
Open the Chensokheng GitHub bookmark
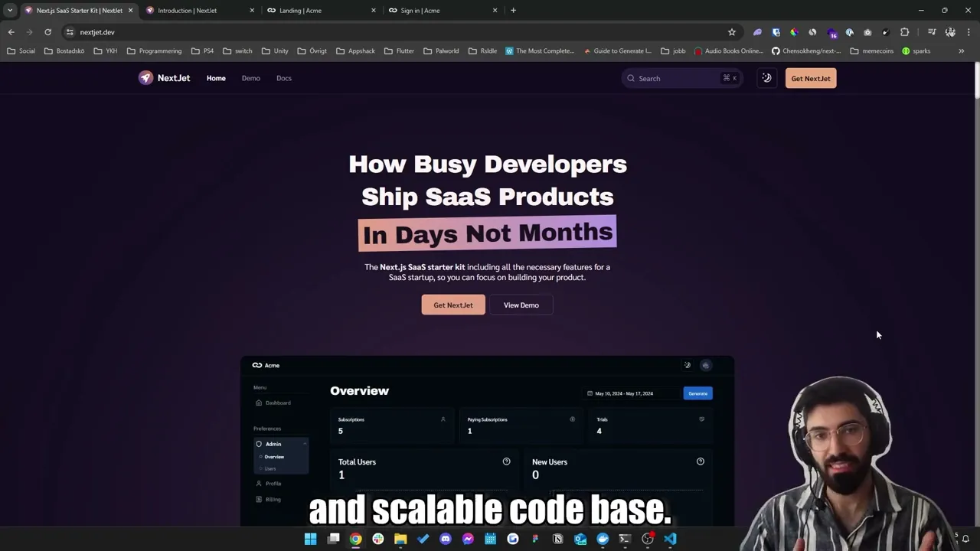(x=806, y=51)
